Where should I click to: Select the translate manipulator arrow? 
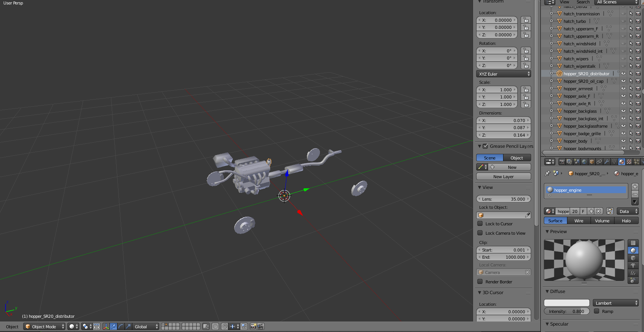(113, 326)
